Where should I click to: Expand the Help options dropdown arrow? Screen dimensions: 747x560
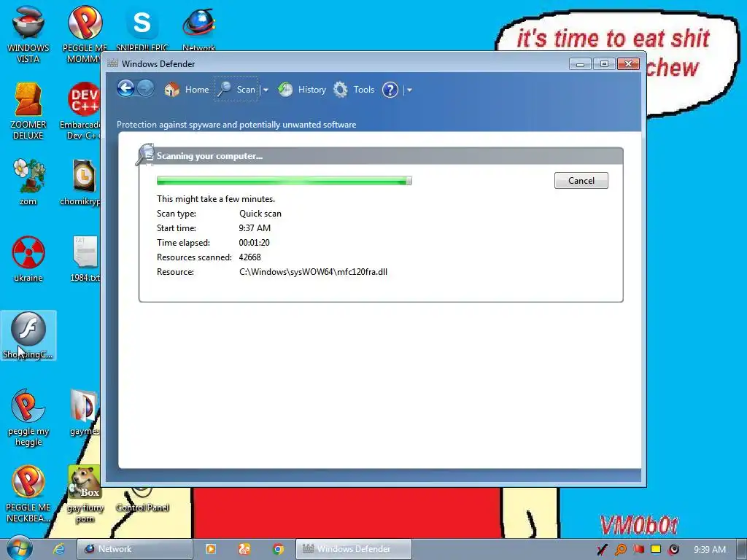409,90
